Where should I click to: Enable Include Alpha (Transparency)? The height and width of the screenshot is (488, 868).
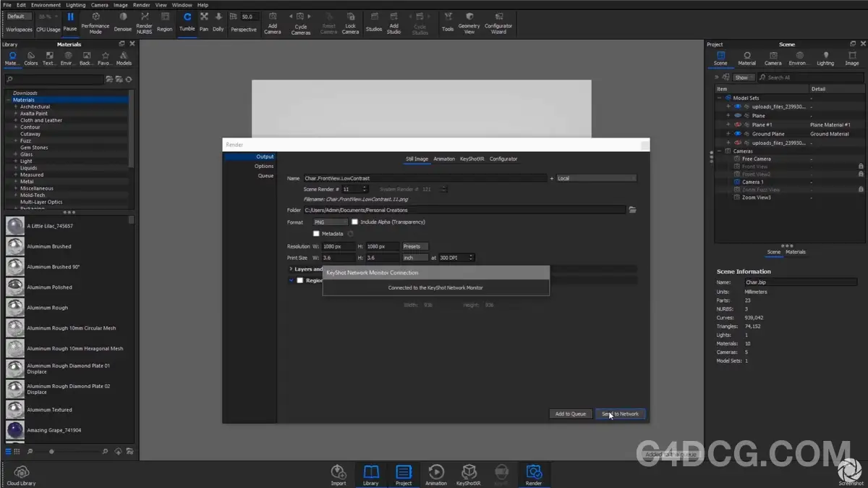click(354, 222)
